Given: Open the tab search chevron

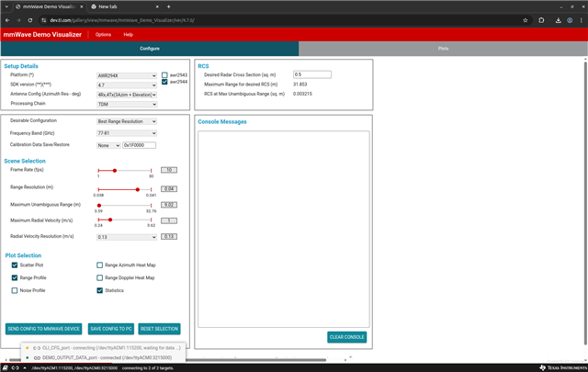Looking at the screenshot, I should (x=6, y=6).
